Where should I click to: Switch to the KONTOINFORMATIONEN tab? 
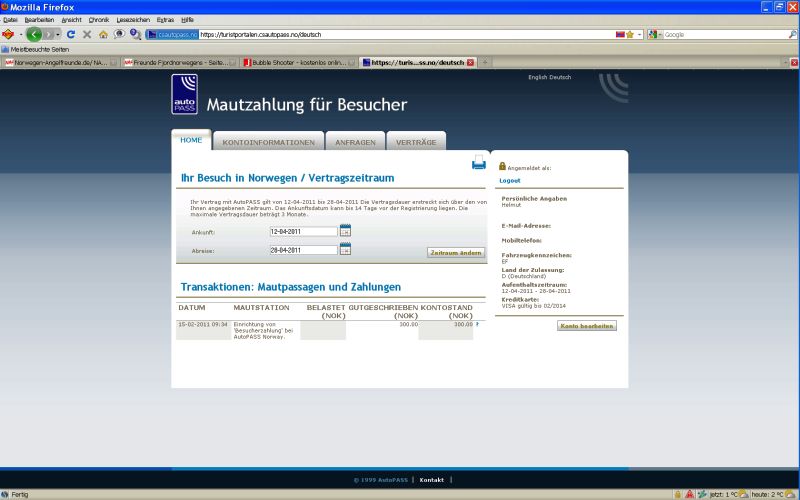click(x=268, y=142)
